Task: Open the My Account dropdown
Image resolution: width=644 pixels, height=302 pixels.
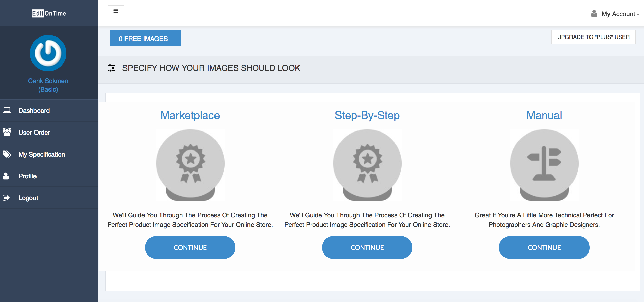Action: click(620, 14)
